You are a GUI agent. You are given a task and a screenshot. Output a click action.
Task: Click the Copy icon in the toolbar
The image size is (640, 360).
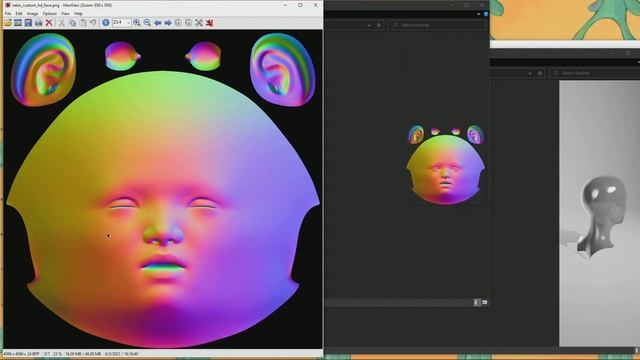tap(73, 23)
